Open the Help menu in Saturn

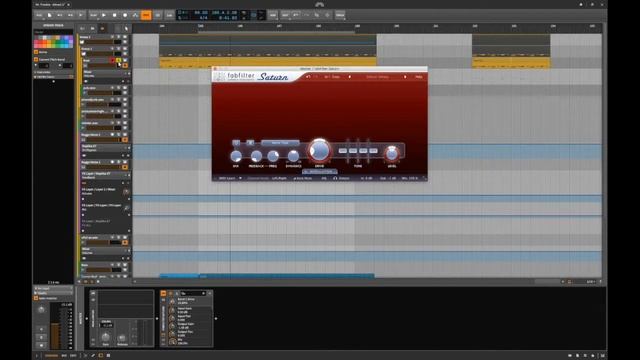click(x=419, y=77)
